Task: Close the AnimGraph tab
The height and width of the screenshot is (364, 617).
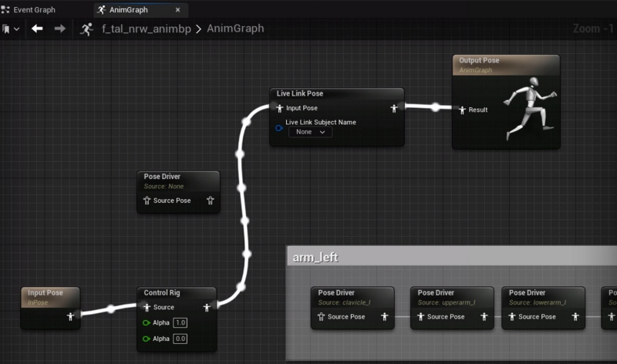Action: click(178, 10)
